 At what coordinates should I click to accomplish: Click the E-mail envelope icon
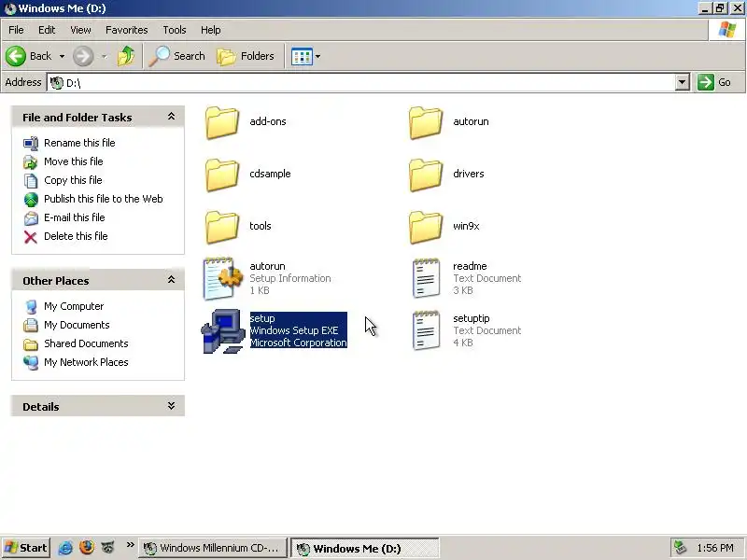31,218
